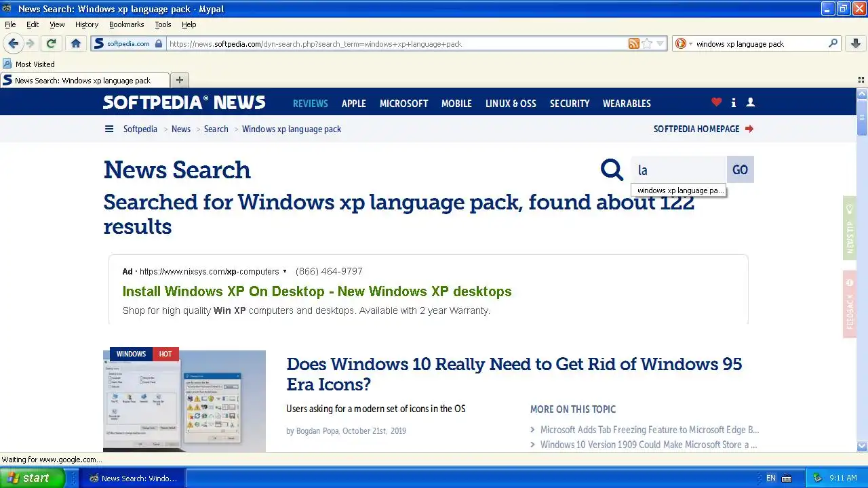Go to the Linux & OSS section
Viewport: 868px width, 488px height.
[x=511, y=103]
